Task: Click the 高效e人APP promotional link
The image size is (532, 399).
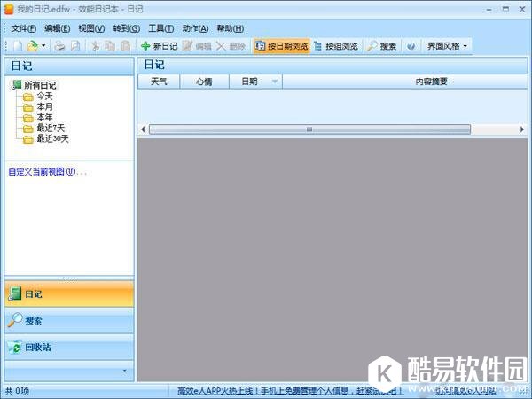Action: [x=291, y=391]
